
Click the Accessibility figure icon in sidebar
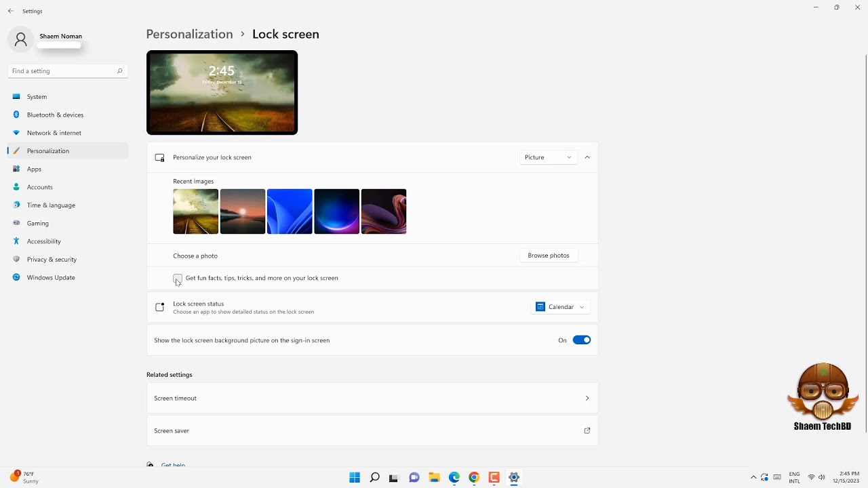(x=16, y=241)
